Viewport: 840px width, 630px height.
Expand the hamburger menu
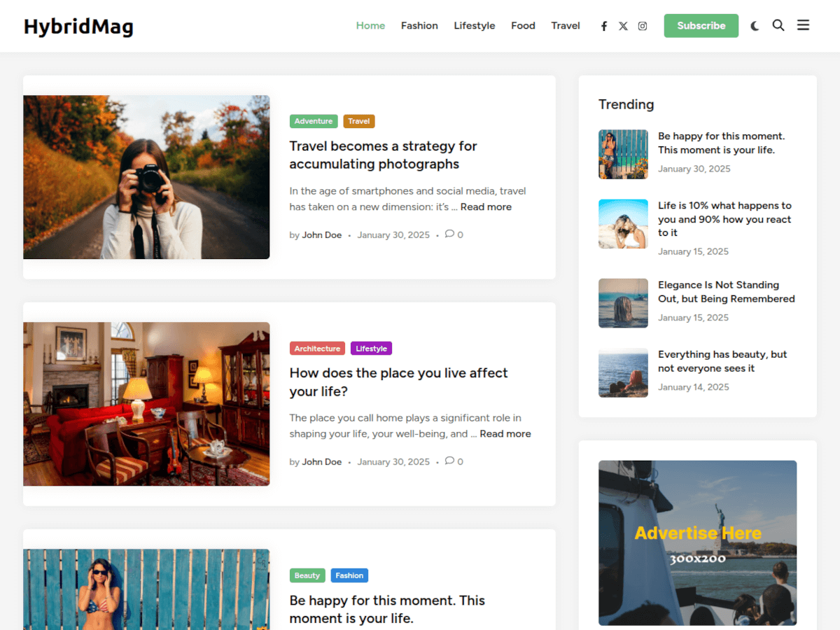coord(804,26)
